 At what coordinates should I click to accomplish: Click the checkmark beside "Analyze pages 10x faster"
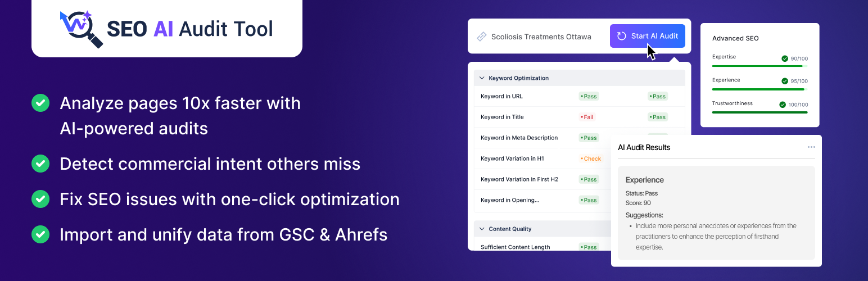(x=40, y=103)
